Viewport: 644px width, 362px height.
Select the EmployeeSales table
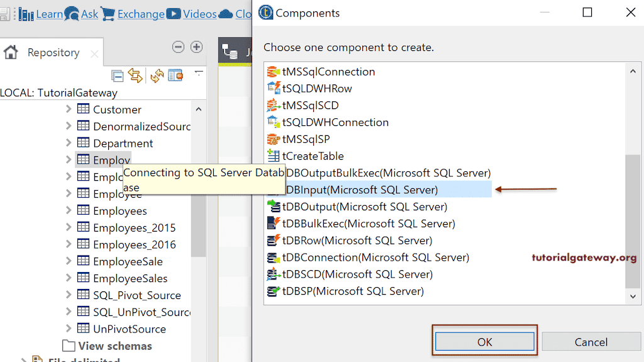(x=130, y=278)
